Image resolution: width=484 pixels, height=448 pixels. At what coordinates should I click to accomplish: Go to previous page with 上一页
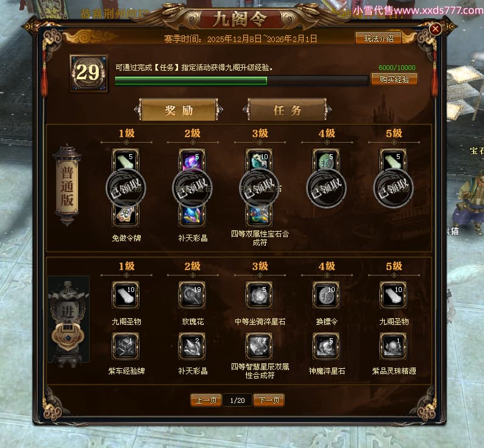206,400
